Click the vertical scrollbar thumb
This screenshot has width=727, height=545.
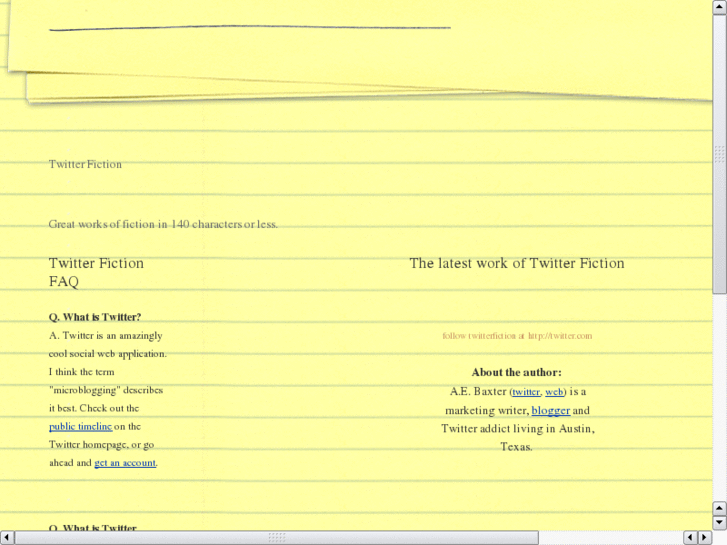(720, 154)
